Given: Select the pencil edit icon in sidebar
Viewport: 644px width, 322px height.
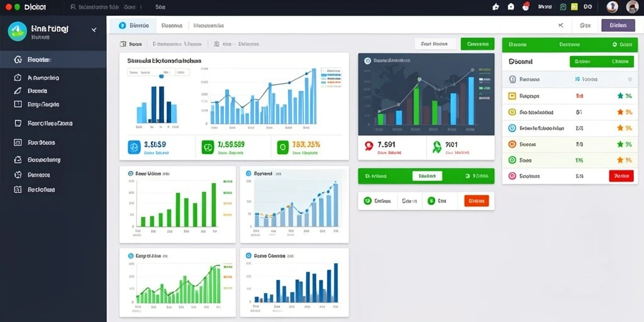Looking at the screenshot, I should 17,91.
